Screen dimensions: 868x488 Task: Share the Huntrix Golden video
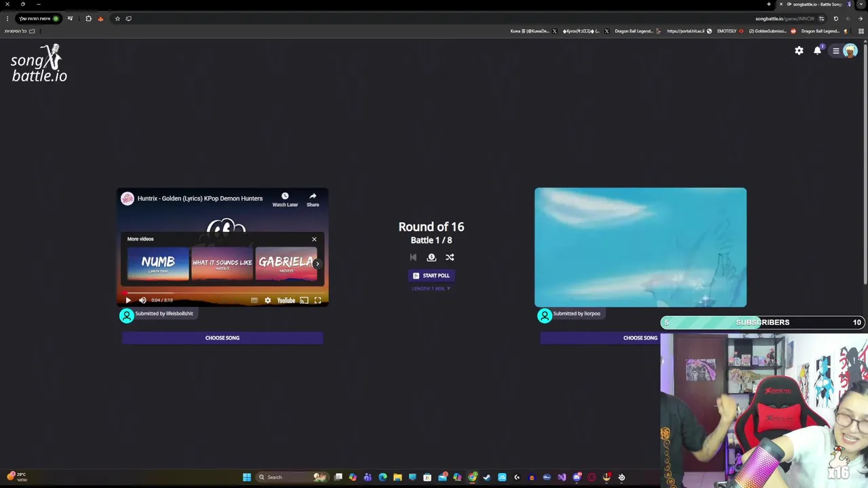313,199
